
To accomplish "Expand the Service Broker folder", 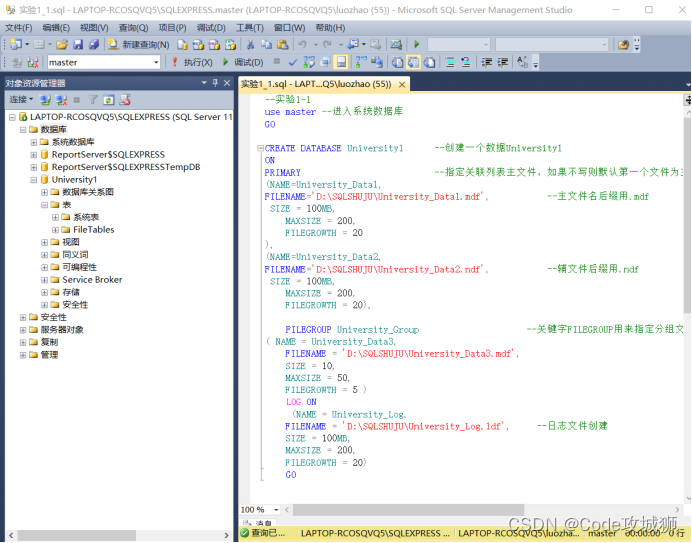I will coord(45,280).
